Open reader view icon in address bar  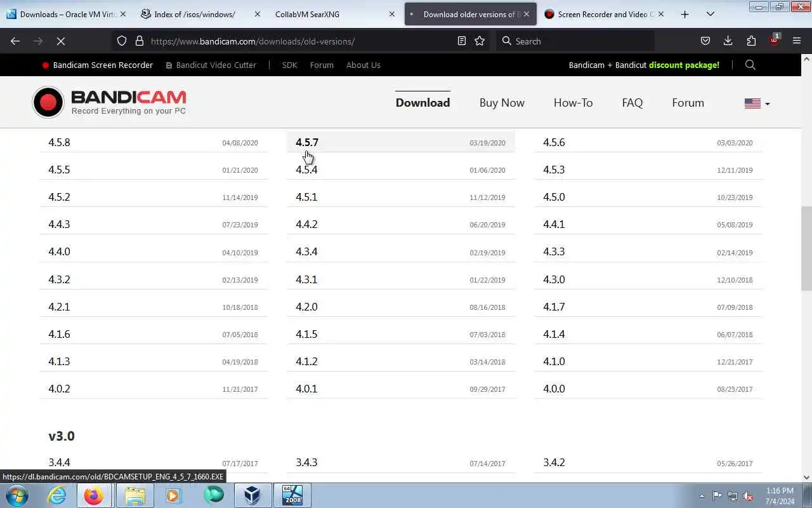[x=462, y=41]
